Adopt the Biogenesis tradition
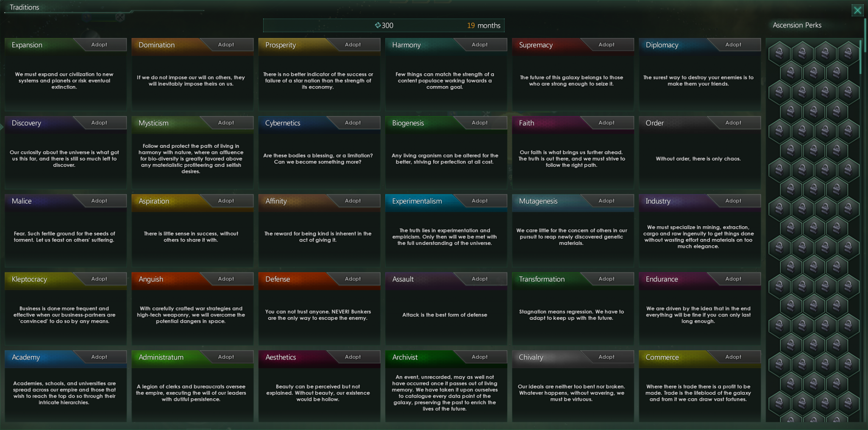The height and width of the screenshot is (430, 868). (480, 122)
